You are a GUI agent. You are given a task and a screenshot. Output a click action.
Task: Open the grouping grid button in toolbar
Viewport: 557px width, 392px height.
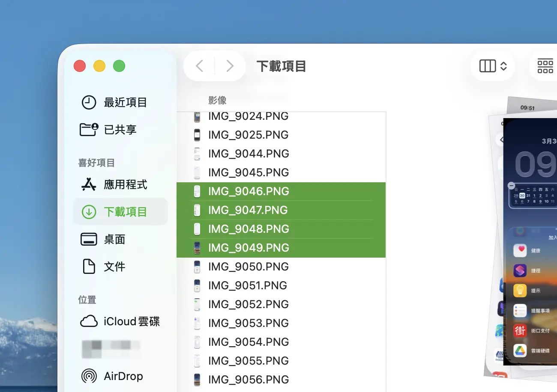click(x=545, y=66)
